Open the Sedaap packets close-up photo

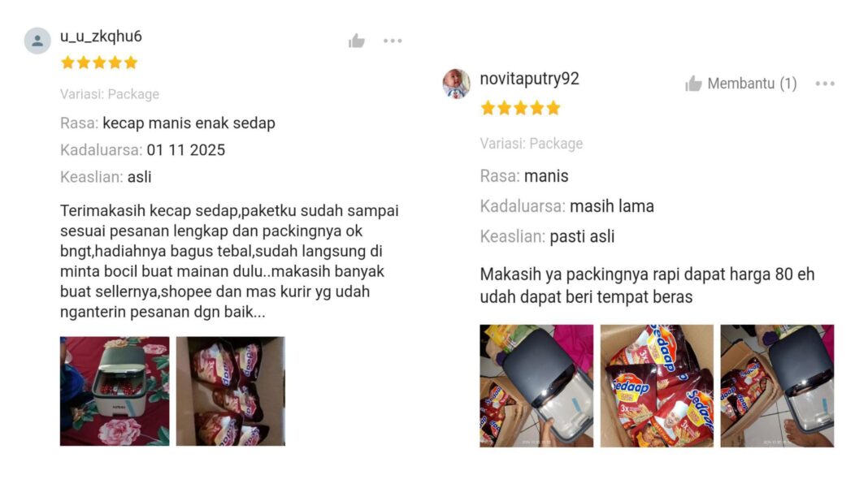[657, 386]
